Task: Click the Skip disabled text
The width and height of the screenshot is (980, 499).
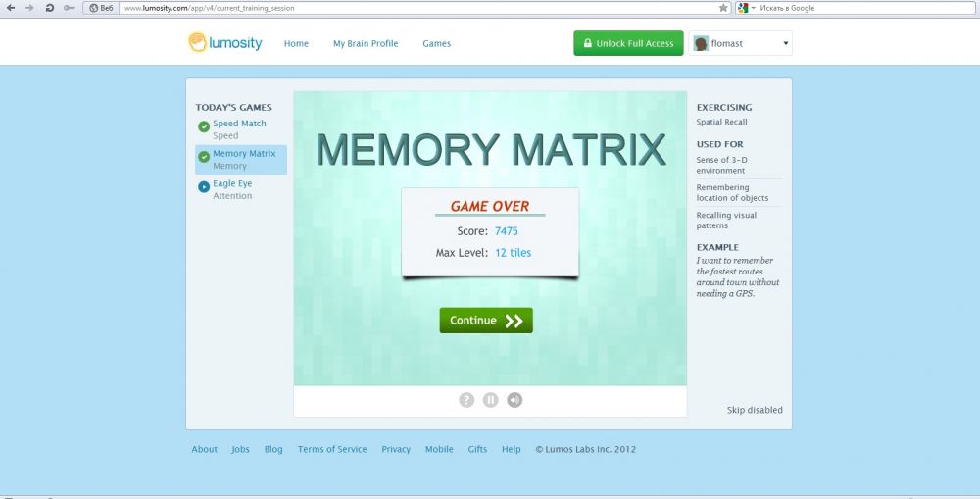Action: coord(755,410)
